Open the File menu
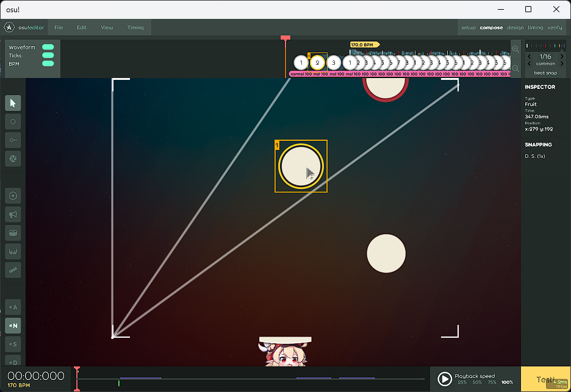The width and height of the screenshot is (571, 392). click(x=59, y=27)
